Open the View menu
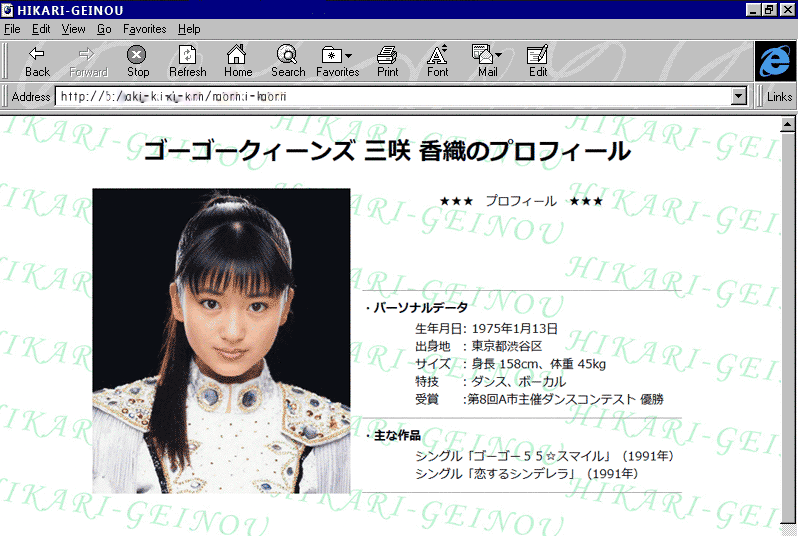This screenshot has width=798, height=536. click(x=73, y=29)
